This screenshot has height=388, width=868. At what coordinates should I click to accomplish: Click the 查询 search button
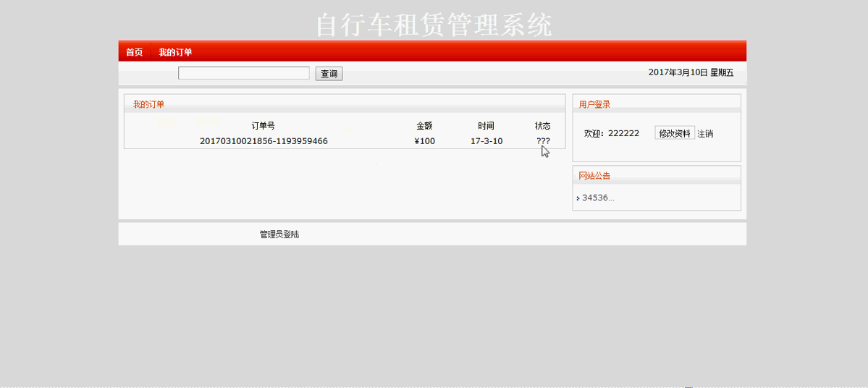[x=329, y=74]
